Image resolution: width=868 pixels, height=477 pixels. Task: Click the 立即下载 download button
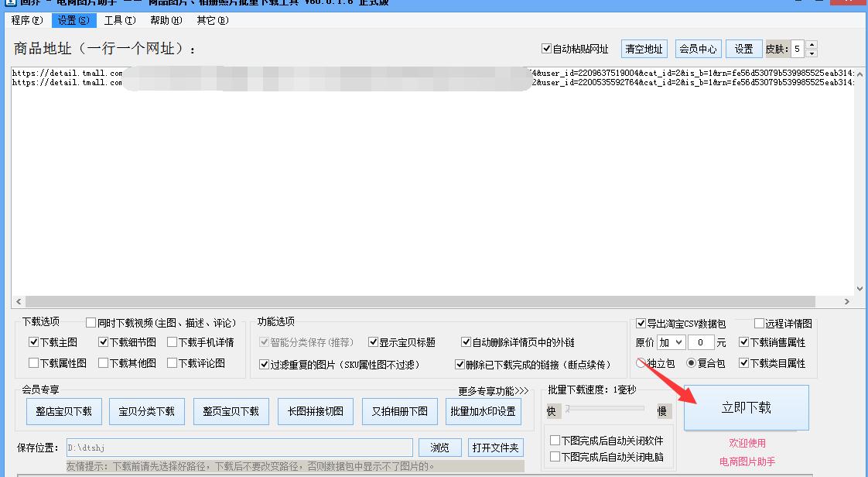tap(746, 408)
